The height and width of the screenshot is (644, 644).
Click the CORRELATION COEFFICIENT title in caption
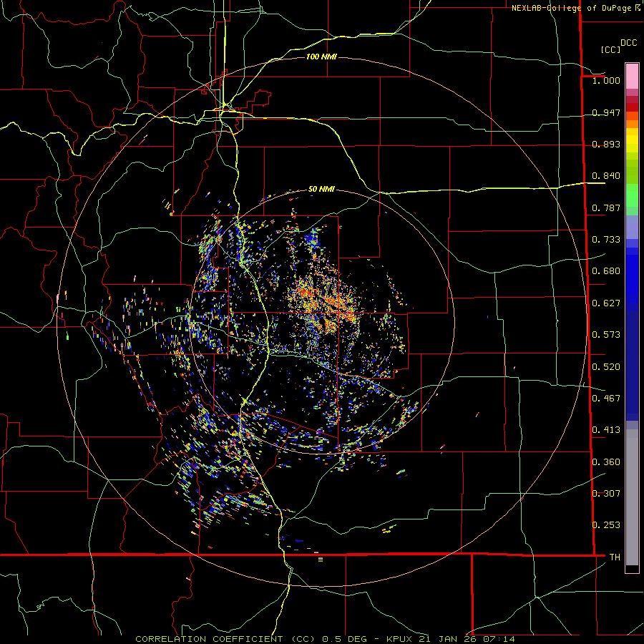209,639
